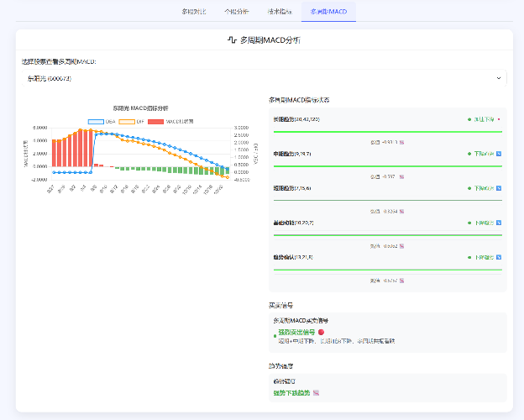Click the dropdown chevron arrow at right

500,78
